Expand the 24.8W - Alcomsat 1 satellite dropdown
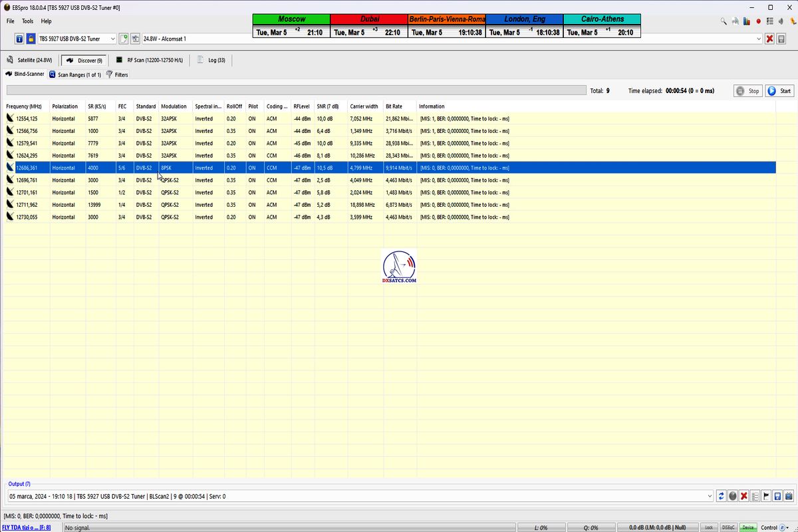The height and width of the screenshot is (532, 798). point(759,39)
